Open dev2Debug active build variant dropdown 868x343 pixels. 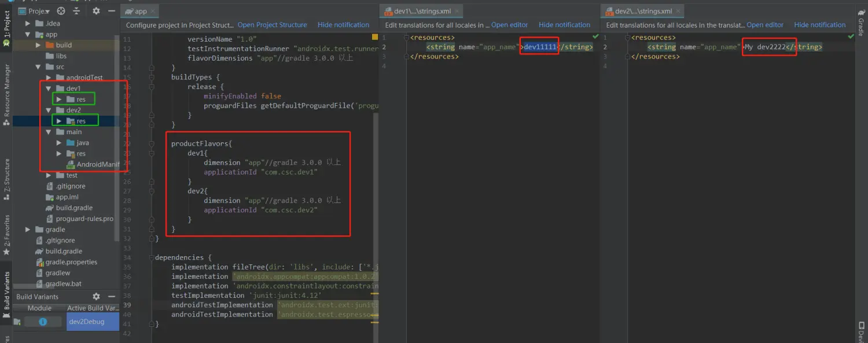[93, 322]
